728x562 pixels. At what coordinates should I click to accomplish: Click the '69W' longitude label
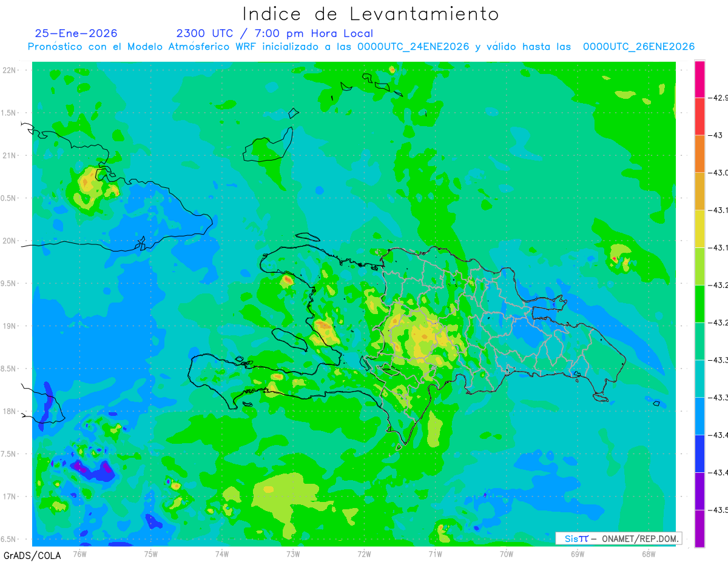577,553
